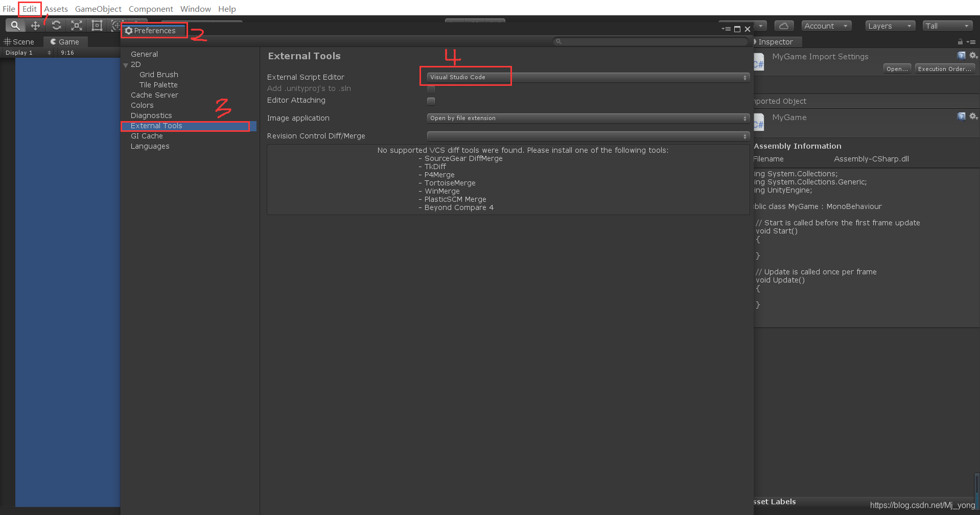Select the Scale tool
980x515 pixels.
coord(77,26)
